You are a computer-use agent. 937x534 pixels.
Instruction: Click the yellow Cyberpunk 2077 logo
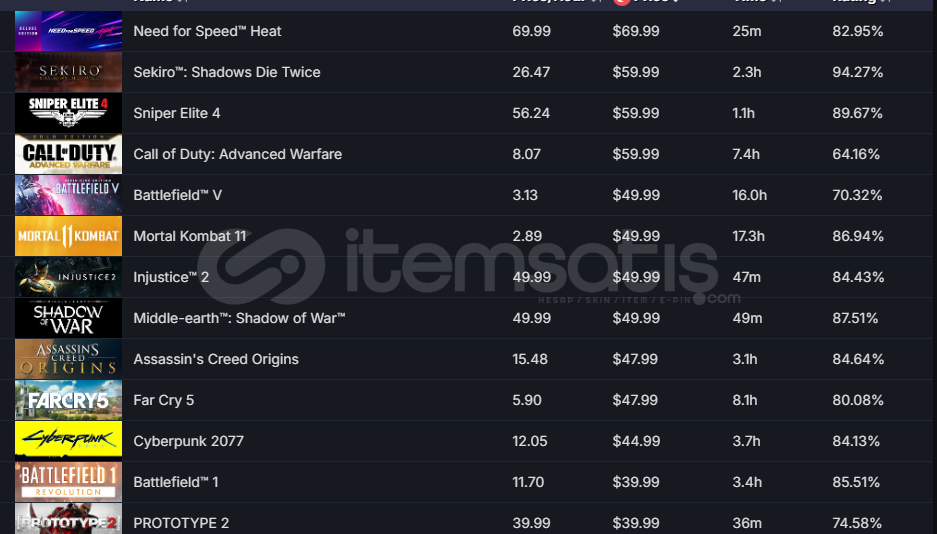pos(68,441)
